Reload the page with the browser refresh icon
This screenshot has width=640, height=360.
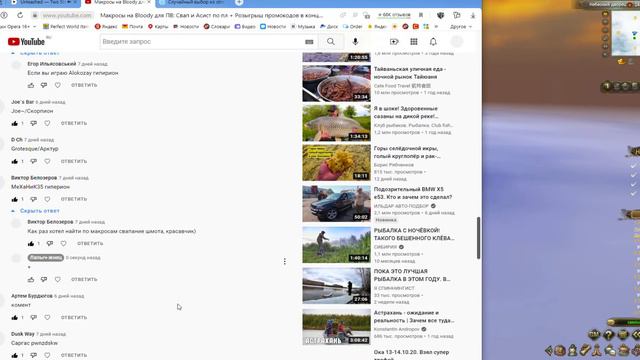(20, 15)
